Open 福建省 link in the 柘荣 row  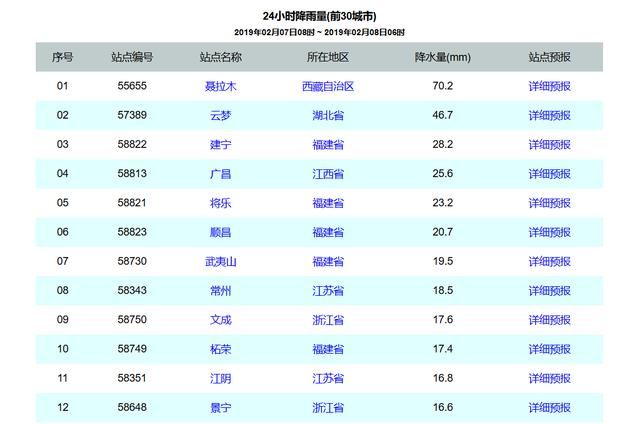328,349
